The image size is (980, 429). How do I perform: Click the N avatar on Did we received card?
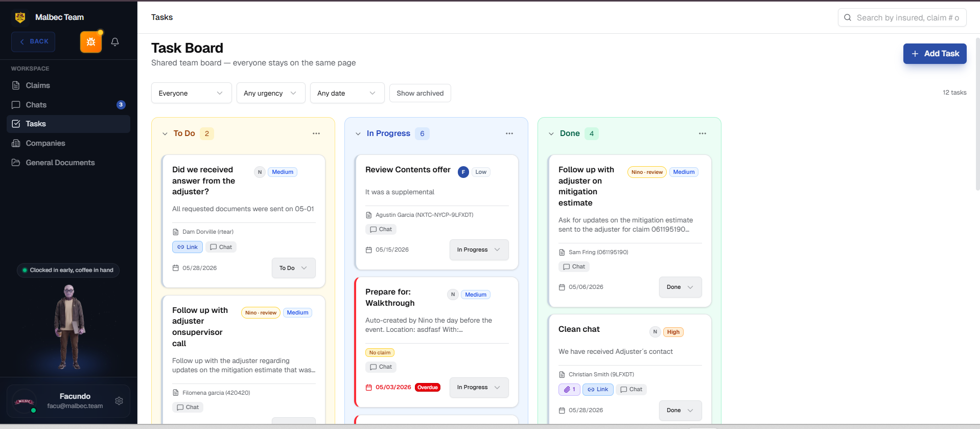(x=260, y=172)
